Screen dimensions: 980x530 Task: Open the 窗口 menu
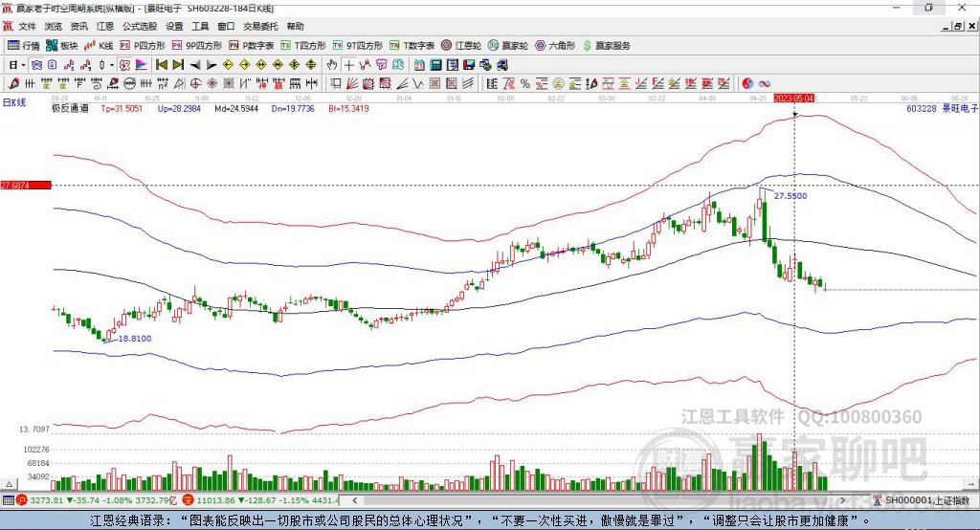[x=226, y=26]
